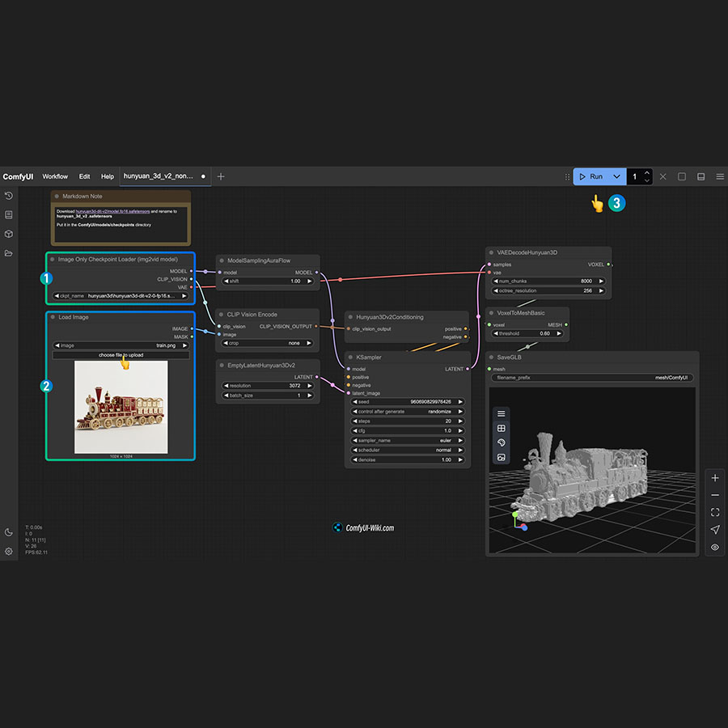Zoom in using the plus icon in 3D preview
This screenshot has height=728, width=728.
point(715,477)
